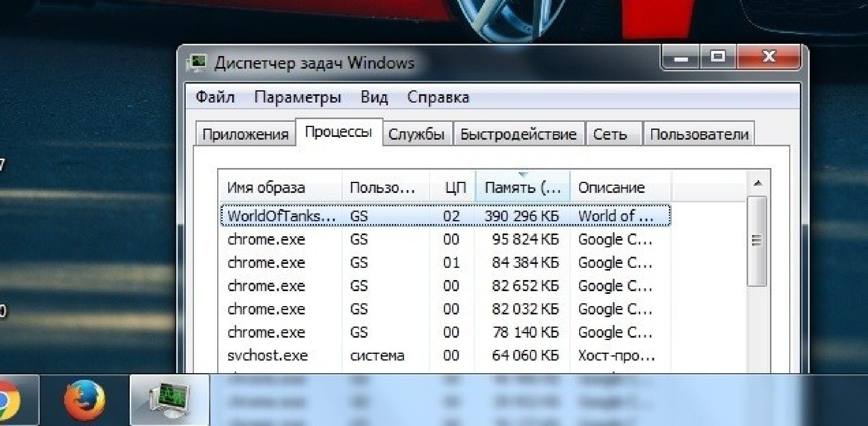The height and width of the screenshot is (426, 868).
Task: Click the process list scrollbar thumb
Action: (757, 241)
